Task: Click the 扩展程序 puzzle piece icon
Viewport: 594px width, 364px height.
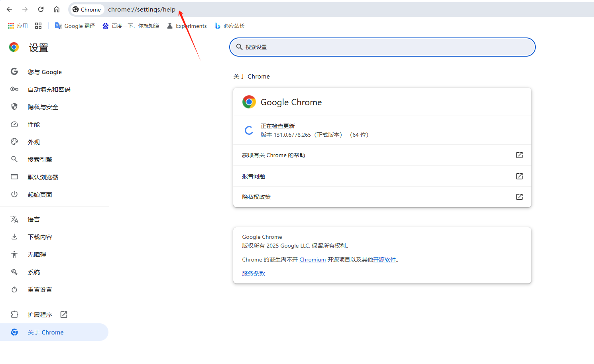Action: click(14, 315)
